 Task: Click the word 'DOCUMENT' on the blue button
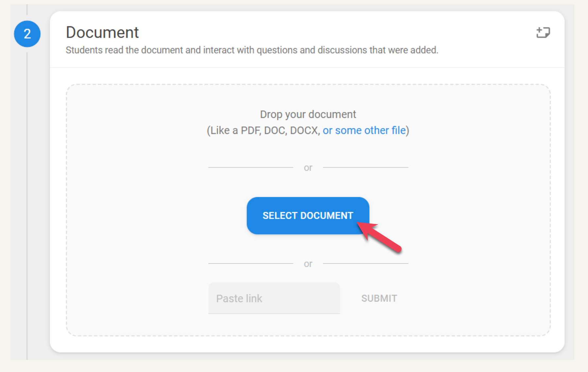click(x=327, y=215)
